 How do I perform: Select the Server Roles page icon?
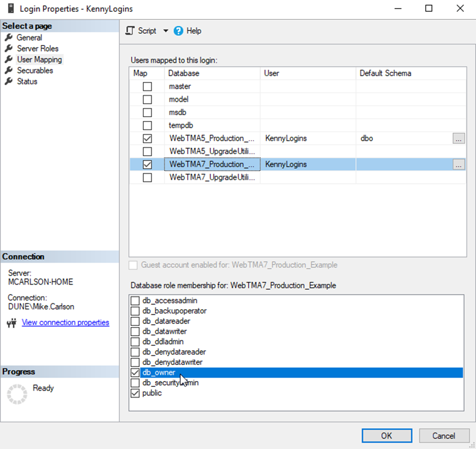(10, 48)
